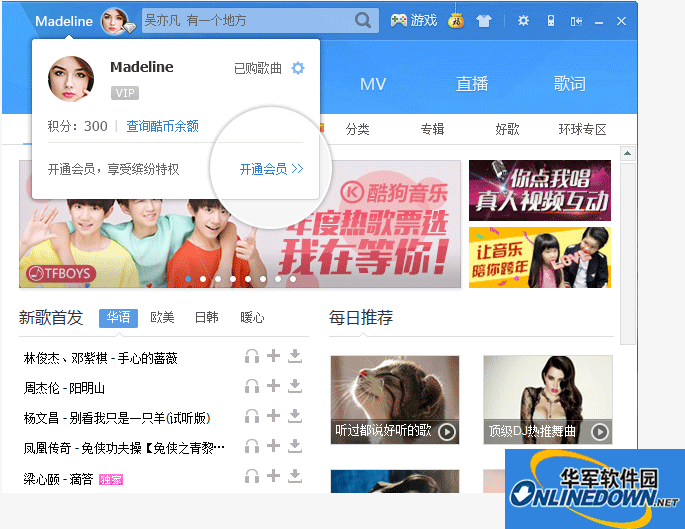Viewport: 685px width, 529px height.
Task: Listen to 林俊杰、邓紫棋 - 手心的蔷薇 headphone icon
Action: pyautogui.click(x=252, y=356)
